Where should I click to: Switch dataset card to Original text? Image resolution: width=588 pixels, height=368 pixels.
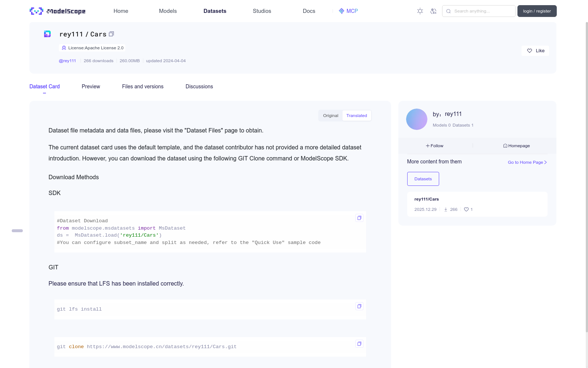click(x=331, y=116)
